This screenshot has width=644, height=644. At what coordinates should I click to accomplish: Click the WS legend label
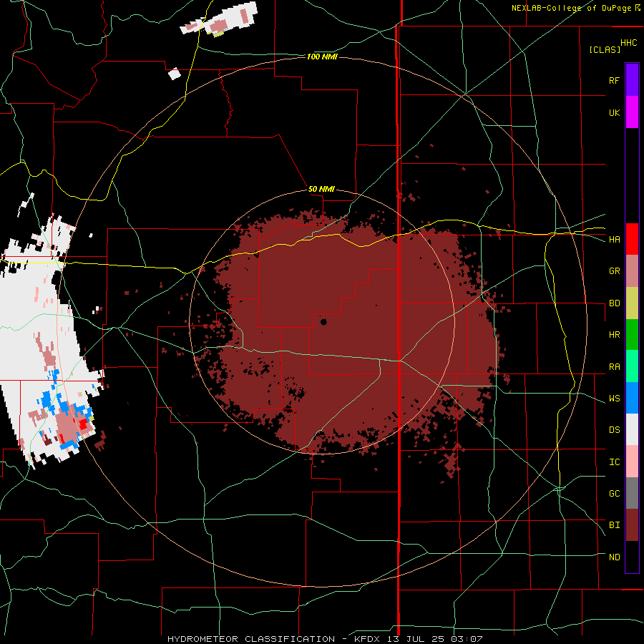click(614, 399)
